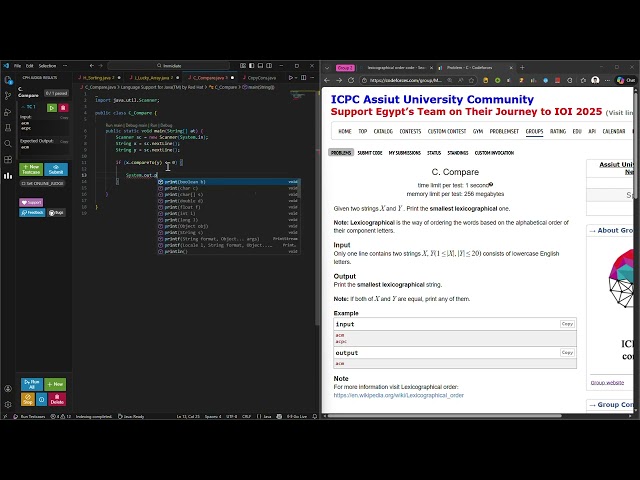Image resolution: width=640 pixels, height=480 pixels.
Task: Select println() suggestion in autocomplete list
Action: [229, 251]
